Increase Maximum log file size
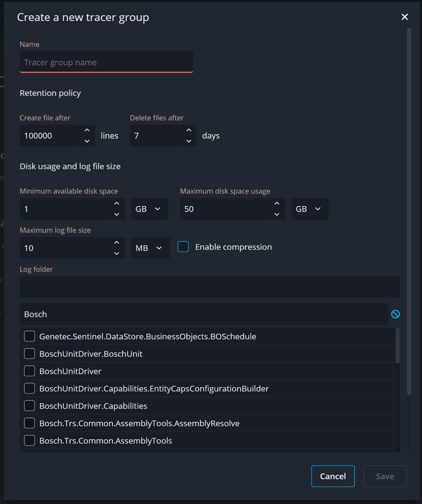422x504 pixels. (x=117, y=242)
